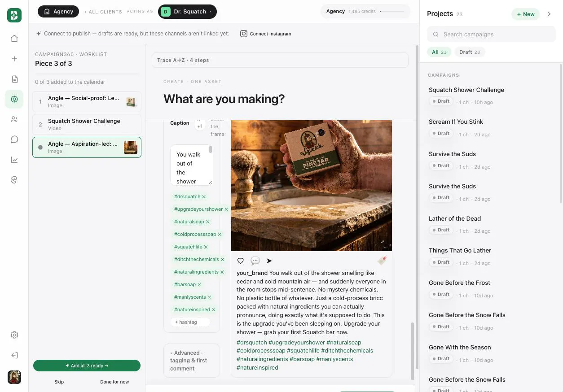
Task: Click the pine tar soap post image
Action: [312, 185]
